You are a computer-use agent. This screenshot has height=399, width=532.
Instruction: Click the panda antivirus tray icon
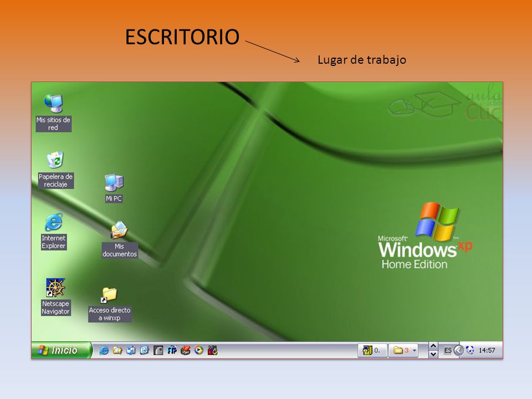pos(470,350)
